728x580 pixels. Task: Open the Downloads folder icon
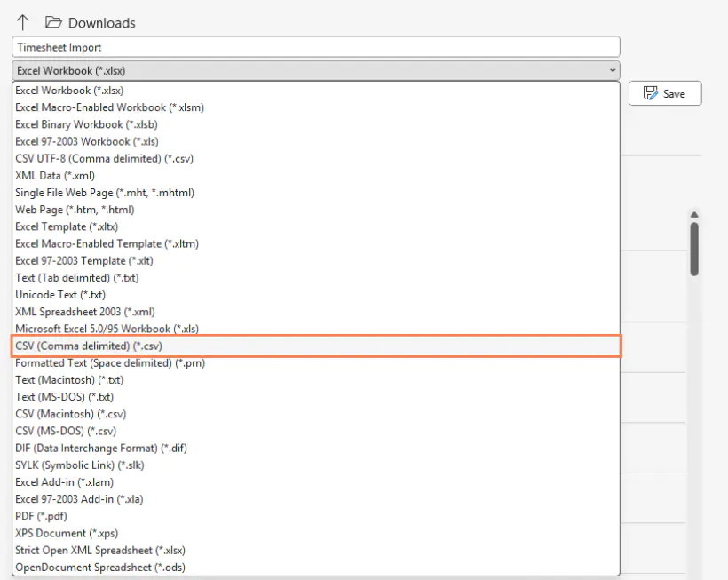[x=54, y=22]
